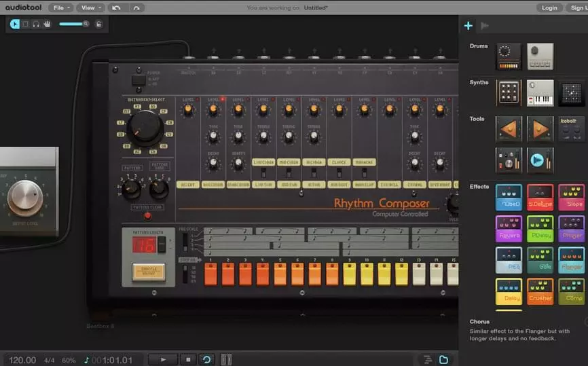Add the S.Detune effect pedal
This screenshot has height=366, width=588.
pos(540,197)
